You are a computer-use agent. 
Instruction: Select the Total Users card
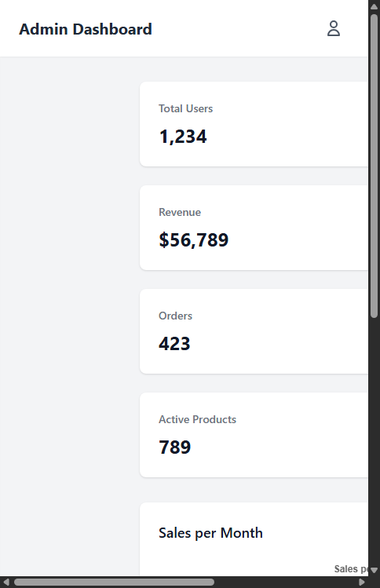pos(254,124)
